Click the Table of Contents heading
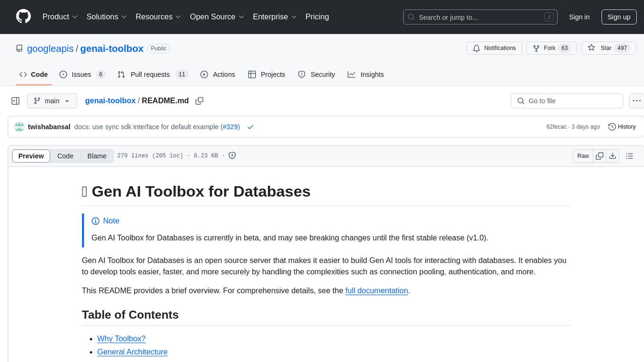 (x=130, y=315)
